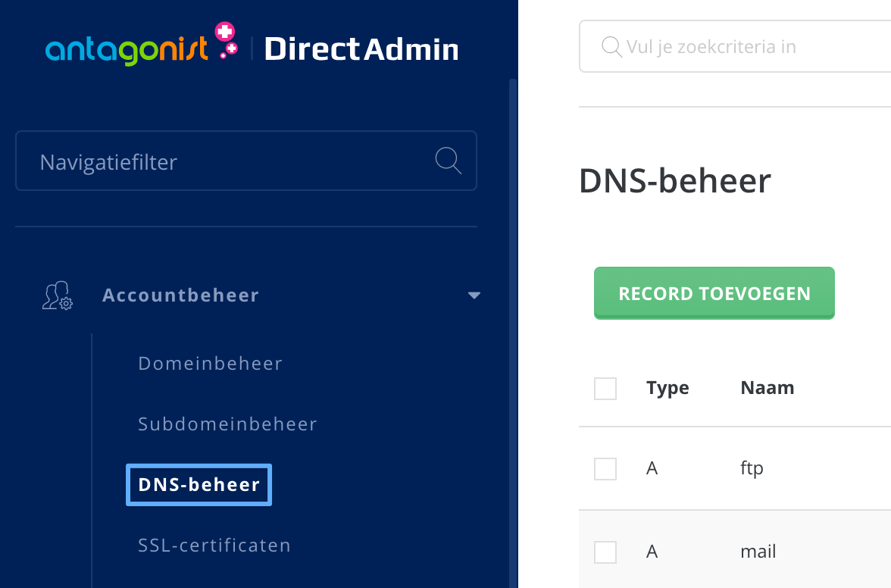Open SSL-certificaten from the sidebar
891x588 pixels.
tap(214, 545)
